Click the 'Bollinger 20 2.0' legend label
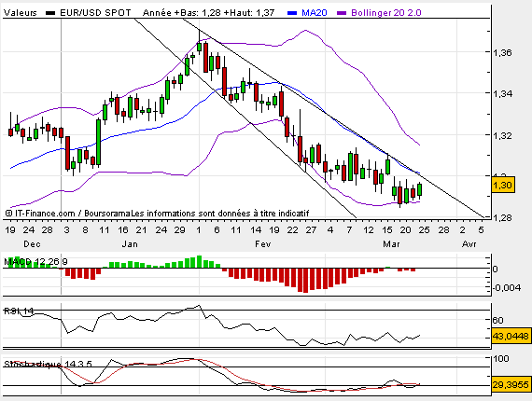 point(386,13)
